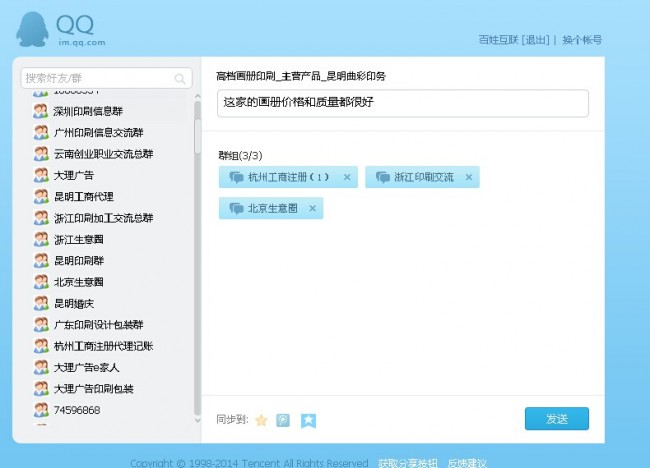
Task: Click the 深圳印刷信息群 group avatar icon
Action: tap(41, 111)
